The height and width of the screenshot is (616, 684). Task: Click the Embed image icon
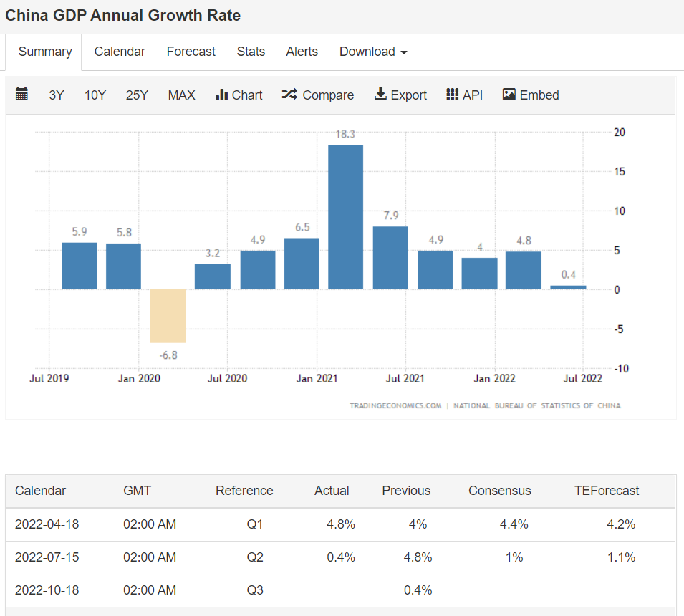[509, 95]
